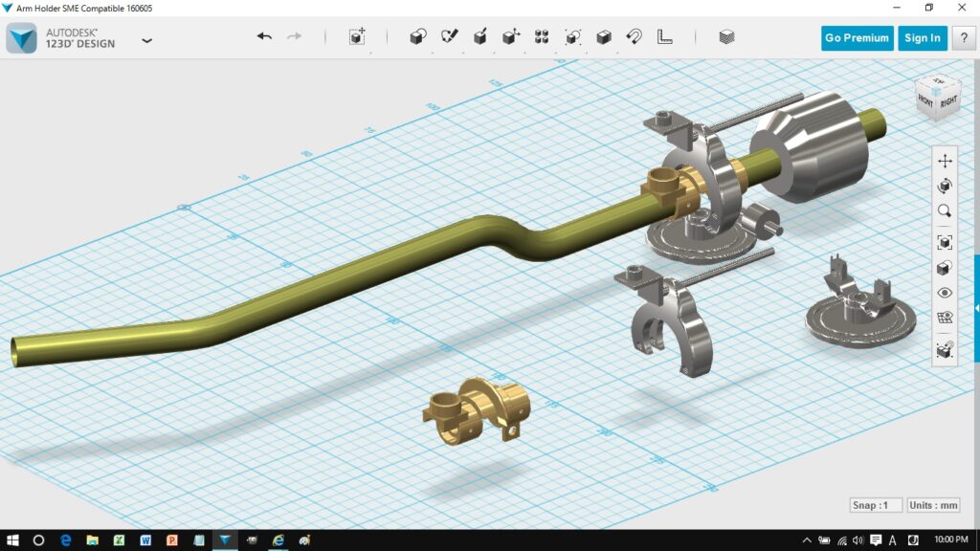Open the Windows Start menu

coord(11,540)
